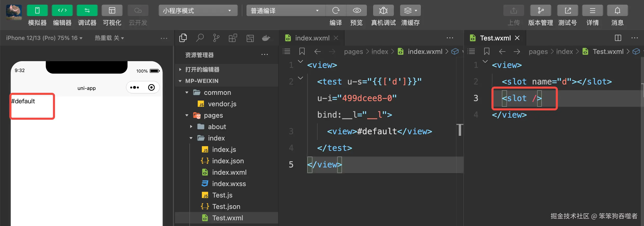Viewport: 644px width, 226px height.
Task: Open cloud development (云开发)
Action: click(x=138, y=11)
